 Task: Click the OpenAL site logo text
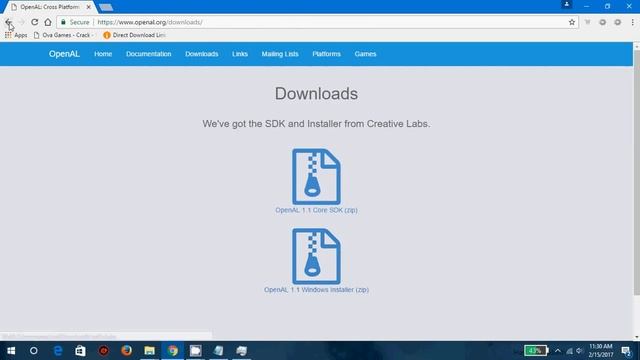tap(64, 54)
